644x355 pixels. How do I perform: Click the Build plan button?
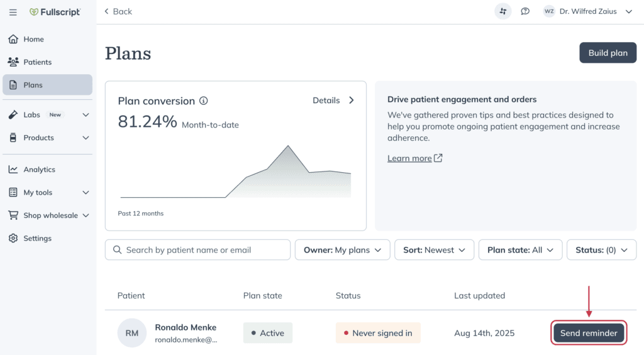608,53
